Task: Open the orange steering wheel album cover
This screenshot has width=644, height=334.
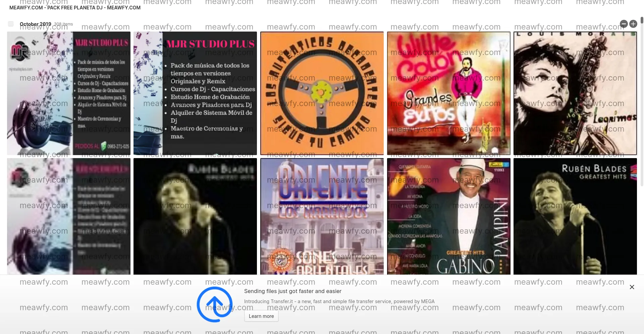Action: [322, 93]
